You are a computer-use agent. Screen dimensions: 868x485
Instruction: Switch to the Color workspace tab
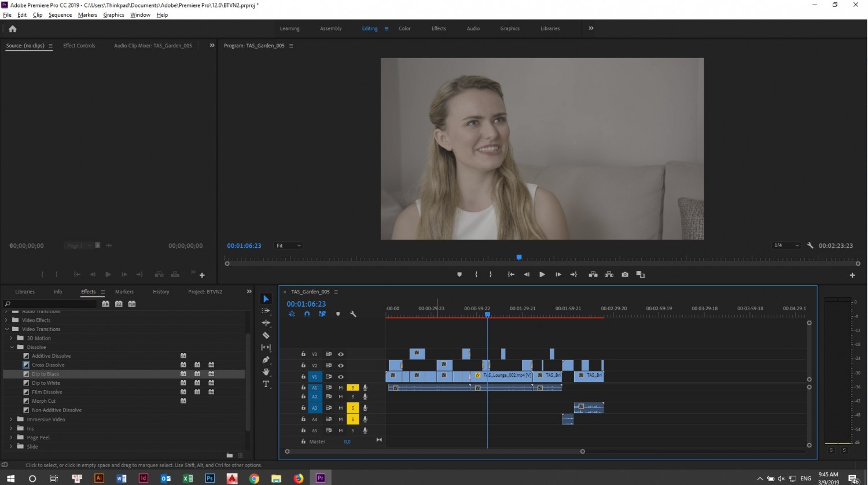[x=404, y=28]
